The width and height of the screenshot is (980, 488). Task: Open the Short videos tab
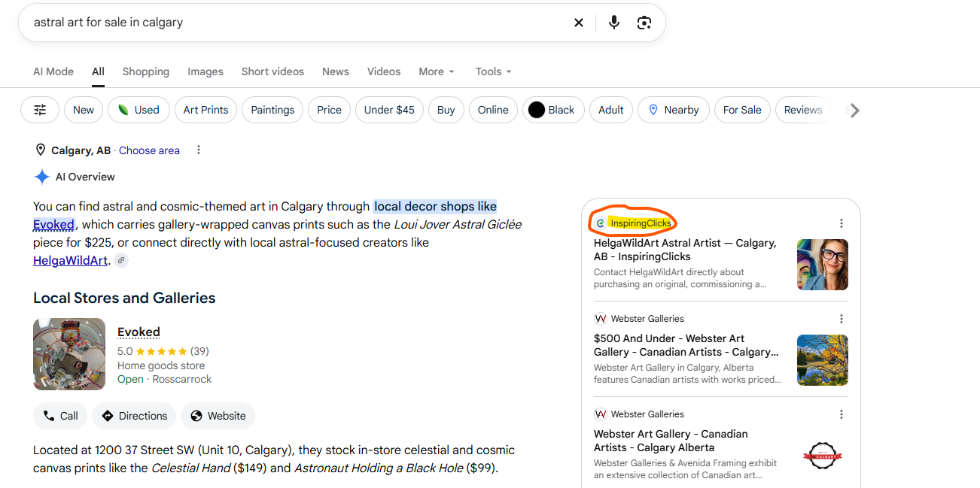coord(272,71)
